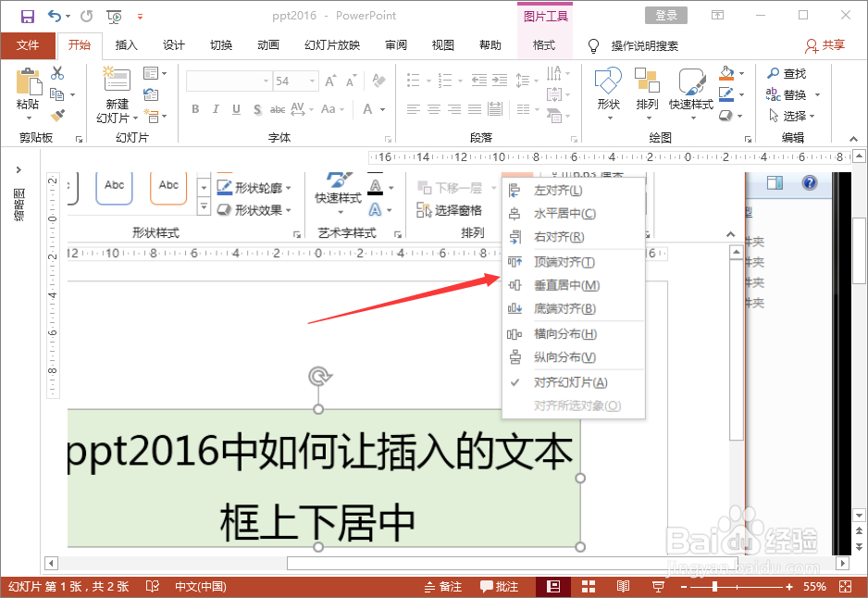The image size is (868, 598).
Task: Expand the thumbnails pane arrow
Action: tap(19, 169)
